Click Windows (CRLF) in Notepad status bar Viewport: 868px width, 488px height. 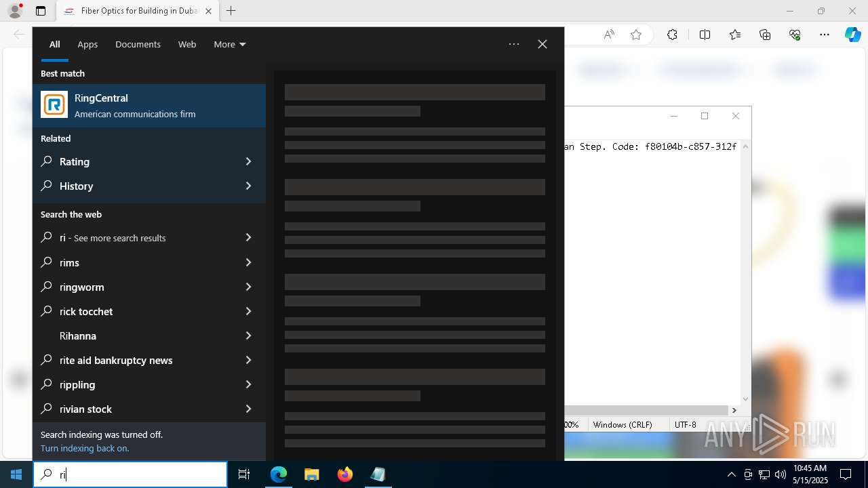(x=623, y=424)
